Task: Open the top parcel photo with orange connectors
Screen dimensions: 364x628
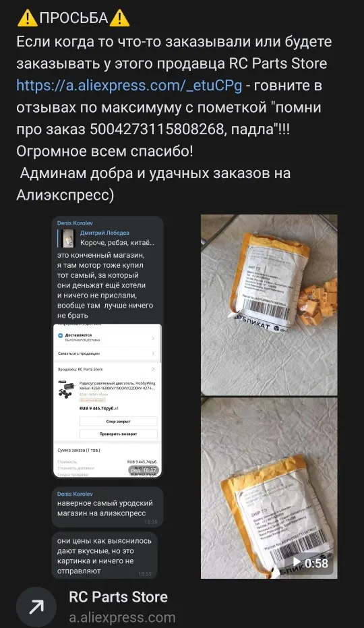Action: [269, 305]
